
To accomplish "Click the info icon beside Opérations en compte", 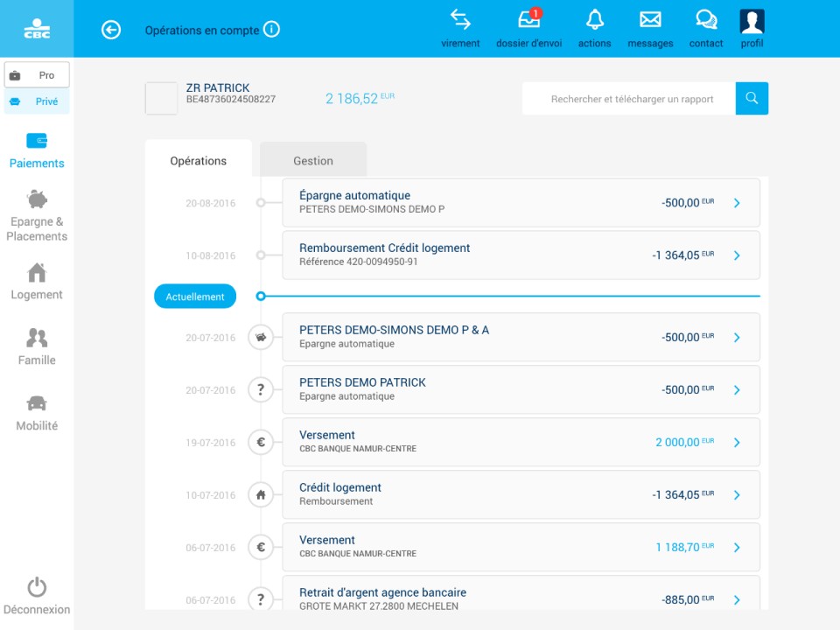I will click(272, 30).
